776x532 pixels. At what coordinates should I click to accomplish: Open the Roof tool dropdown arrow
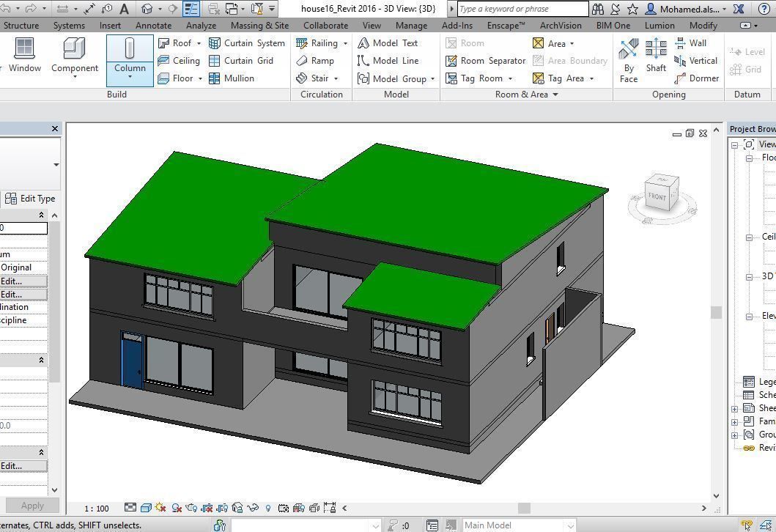199,43
